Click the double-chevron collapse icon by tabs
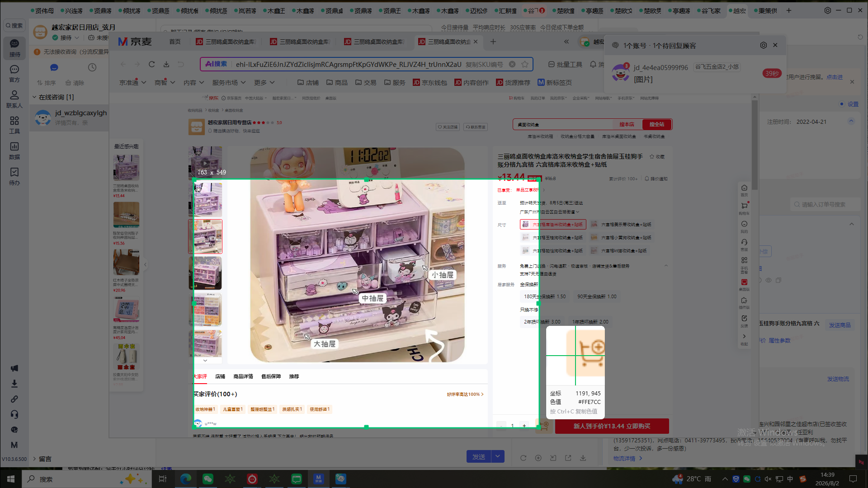Viewport: 868px width, 488px height. pyautogui.click(x=566, y=42)
